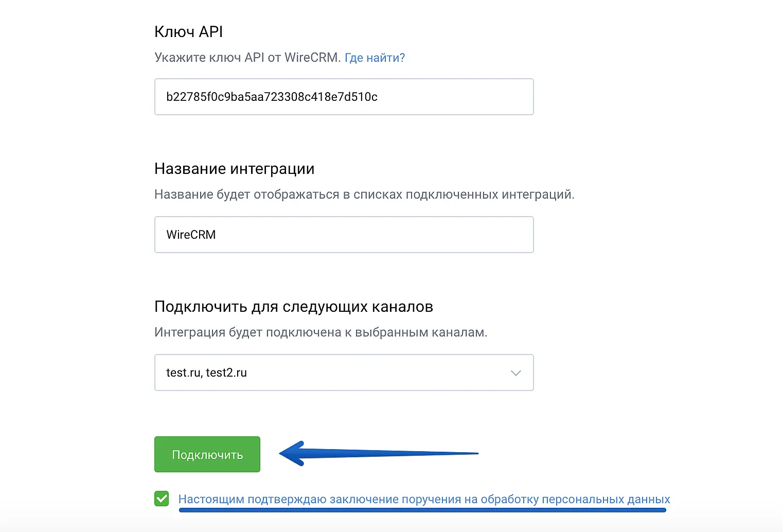
Task: Click the API key value starting with b22785f0c9
Action: [272, 97]
